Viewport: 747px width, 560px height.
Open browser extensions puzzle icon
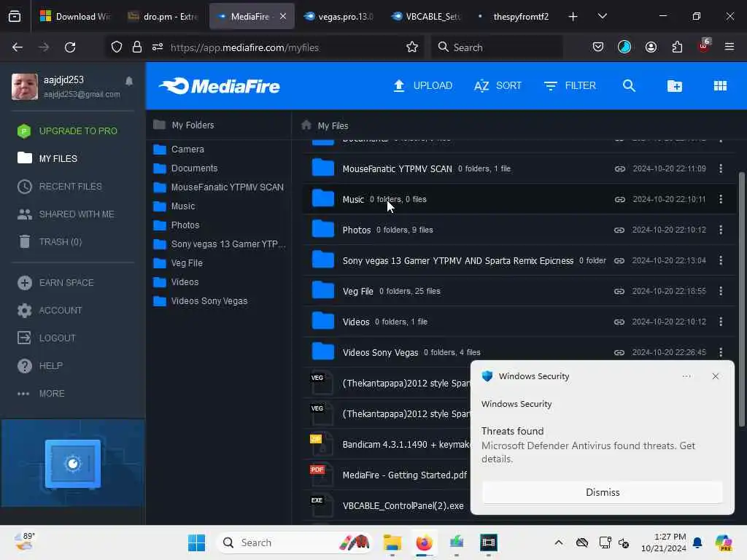pos(677,47)
